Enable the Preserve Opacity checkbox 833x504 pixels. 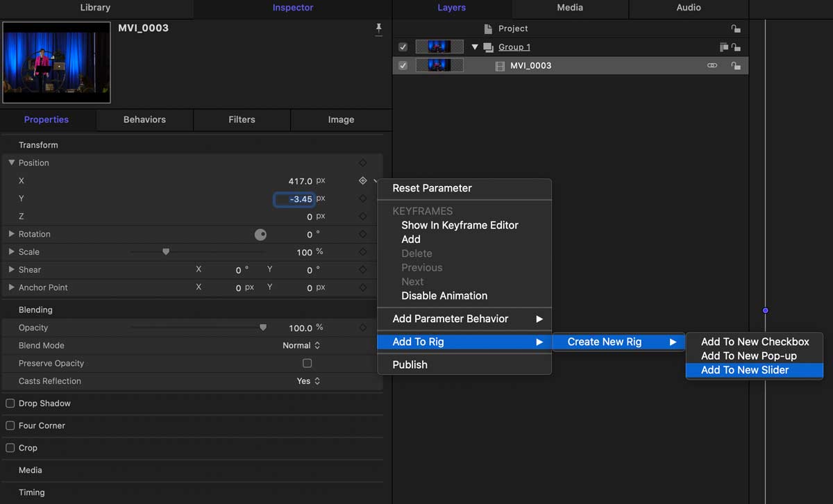[x=307, y=363]
